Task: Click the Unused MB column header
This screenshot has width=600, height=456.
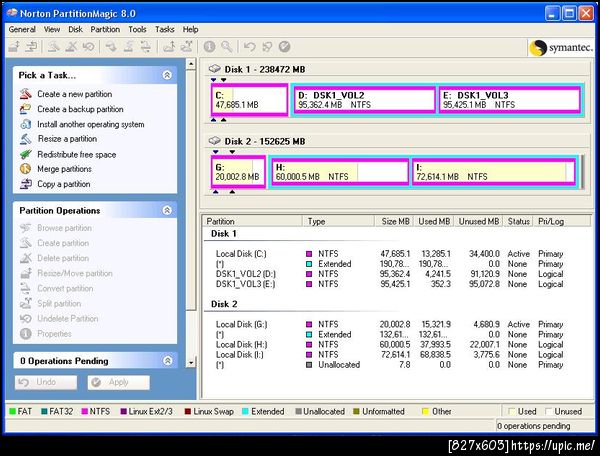Action: pyautogui.click(x=479, y=221)
